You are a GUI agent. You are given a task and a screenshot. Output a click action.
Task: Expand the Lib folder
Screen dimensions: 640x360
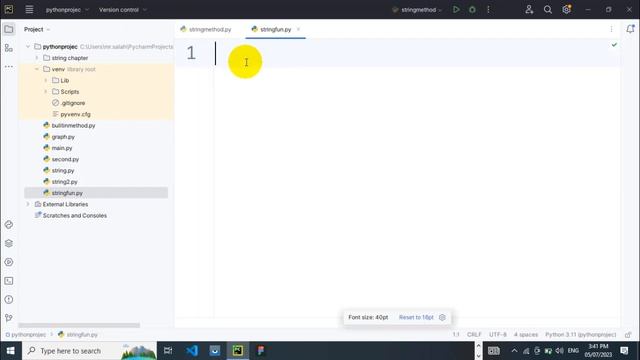[46, 80]
